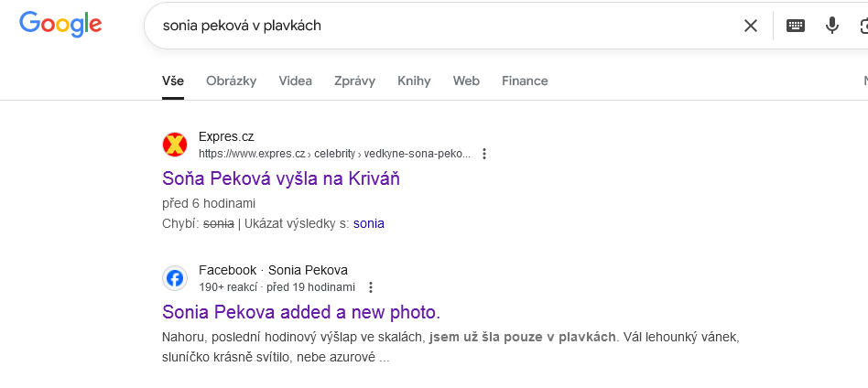Viewport: 868px width, 388px height.
Task: Open the on-screen keyboard input tool
Action: pyautogui.click(x=796, y=26)
